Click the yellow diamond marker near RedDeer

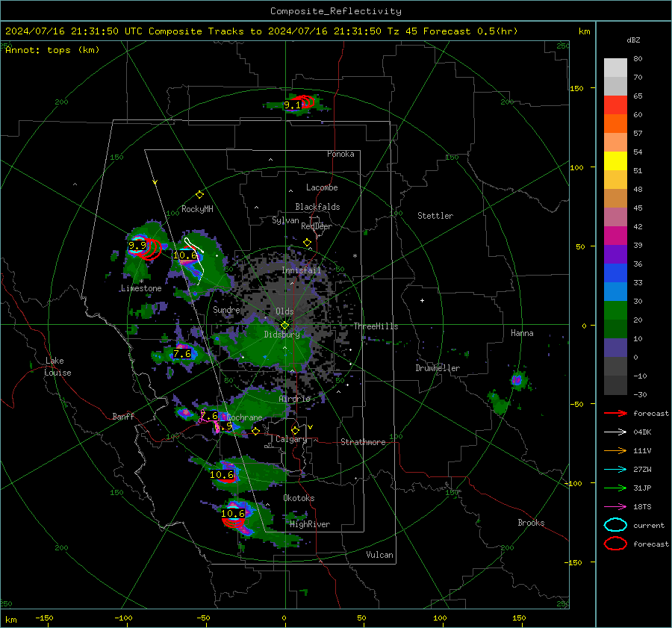tap(307, 243)
